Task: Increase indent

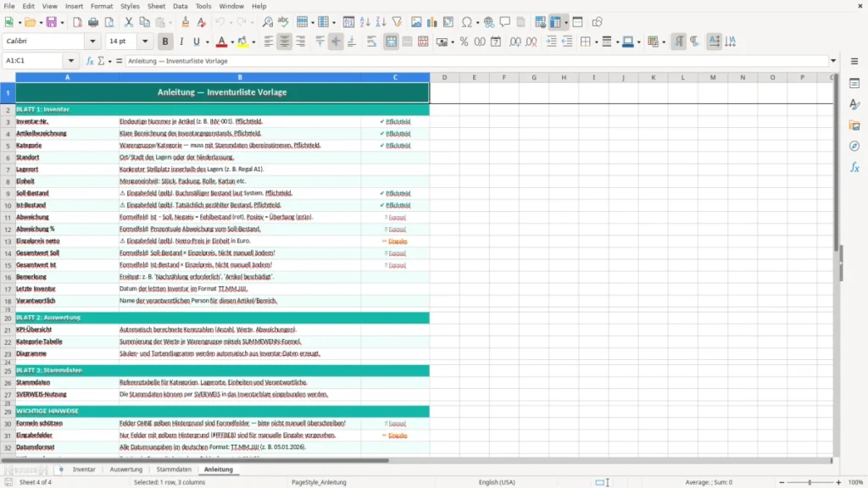Action: (x=551, y=42)
